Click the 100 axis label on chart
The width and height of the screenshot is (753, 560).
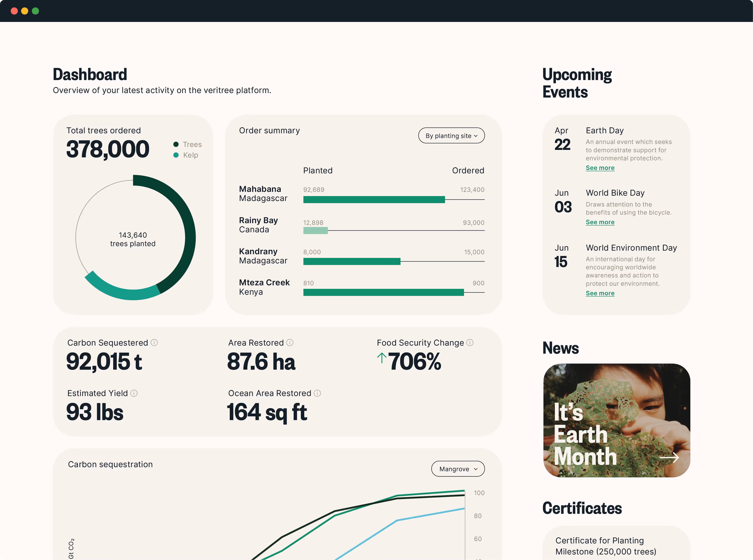click(x=479, y=493)
